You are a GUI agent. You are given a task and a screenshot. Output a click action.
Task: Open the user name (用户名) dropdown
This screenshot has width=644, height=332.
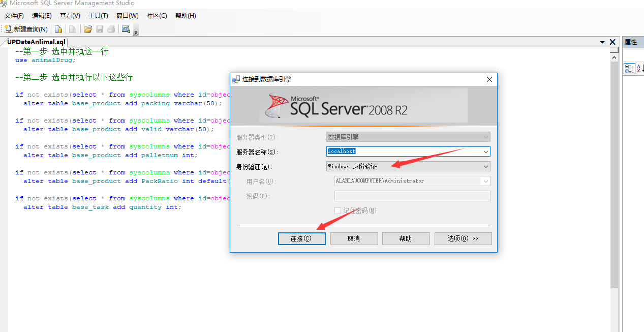(x=412, y=181)
